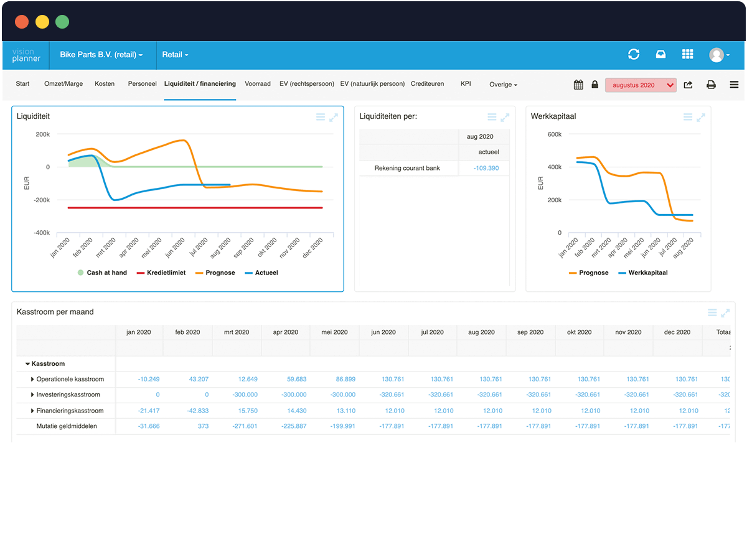Click Financieringskasstroom mrt 2020 value 15.750
The width and height of the screenshot is (747, 560).
point(248,411)
